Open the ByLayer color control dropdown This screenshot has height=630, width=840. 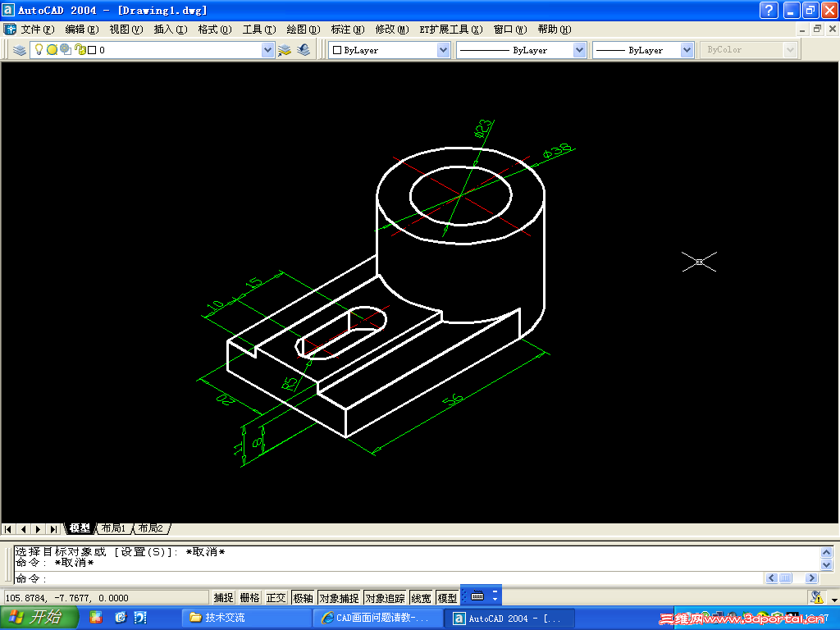(x=443, y=50)
